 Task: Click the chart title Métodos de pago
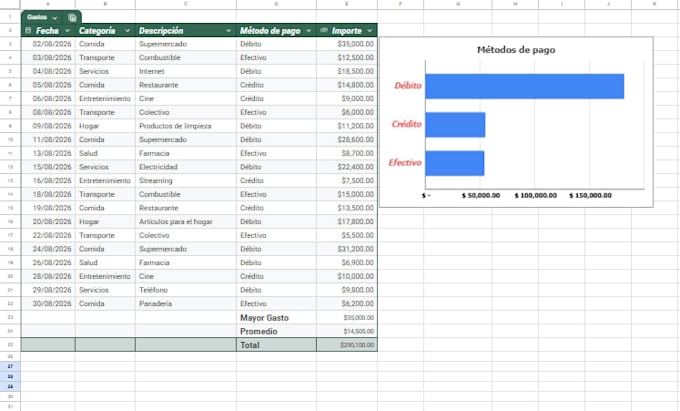(x=516, y=50)
